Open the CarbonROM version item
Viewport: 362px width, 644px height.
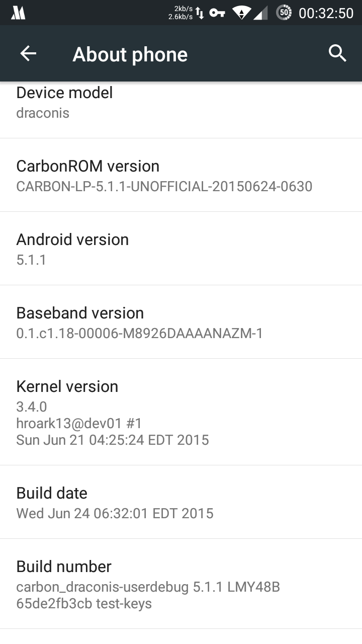181,176
